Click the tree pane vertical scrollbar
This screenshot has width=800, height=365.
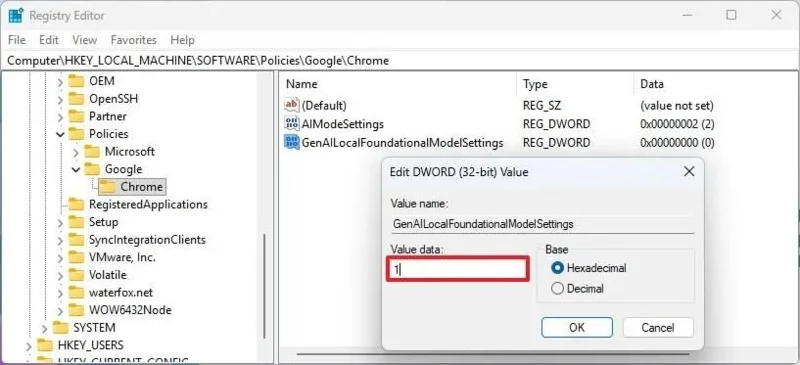pyautogui.click(x=264, y=286)
